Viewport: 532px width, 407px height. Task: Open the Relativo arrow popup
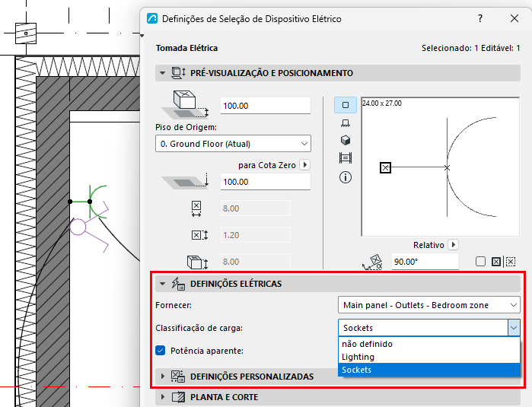pos(454,244)
